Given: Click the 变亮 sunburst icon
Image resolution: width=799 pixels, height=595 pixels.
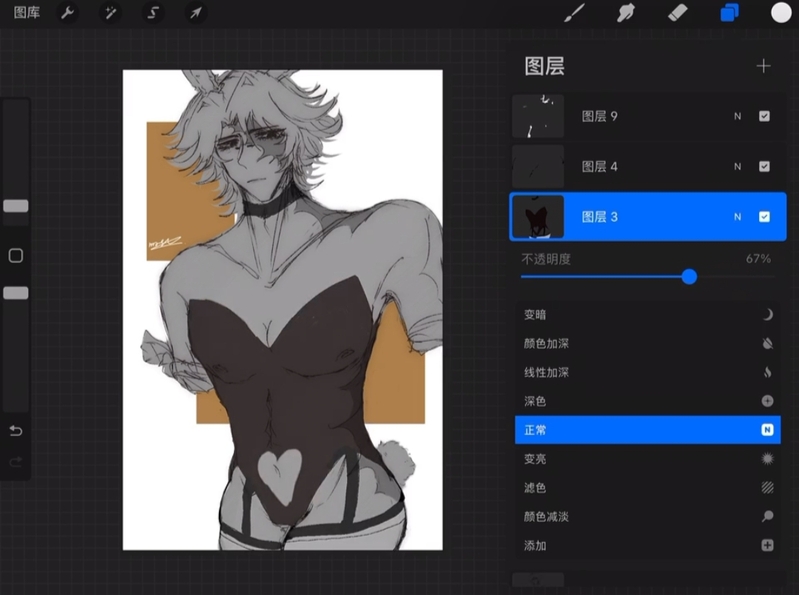Looking at the screenshot, I should pos(767,459).
